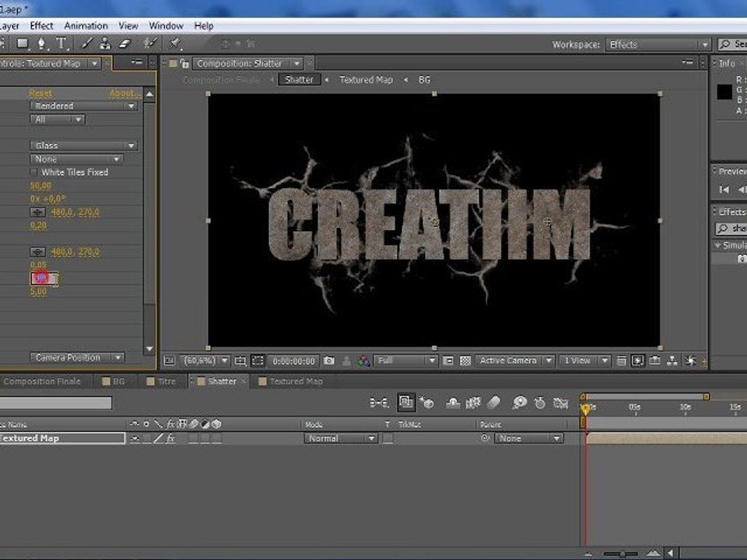747x560 pixels.
Task: Take a snapshot with the camera icon
Action: click(x=328, y=361)
